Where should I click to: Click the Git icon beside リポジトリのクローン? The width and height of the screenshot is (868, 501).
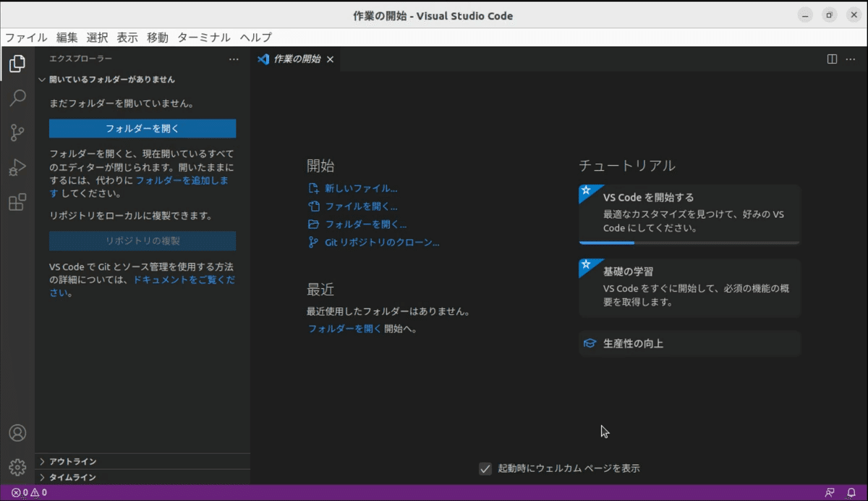coord(313,243)
